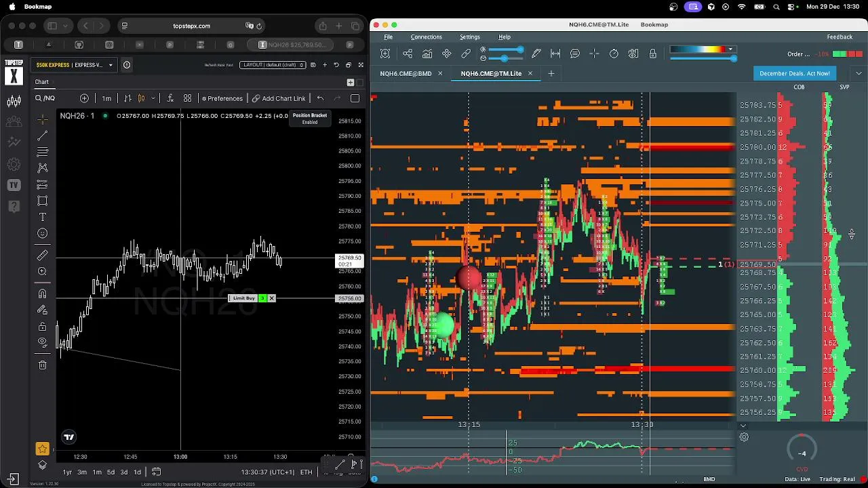
Task: Click the compare/add symbol plus circle
Action: click(x=84, y=98)
